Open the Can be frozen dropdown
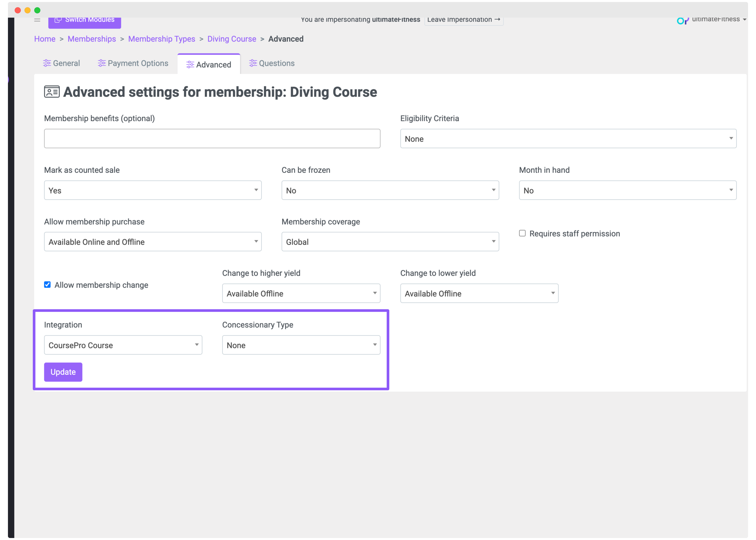The height and width of the screenshot is (540, 756). pyautogui.click(x=390, y=190)
